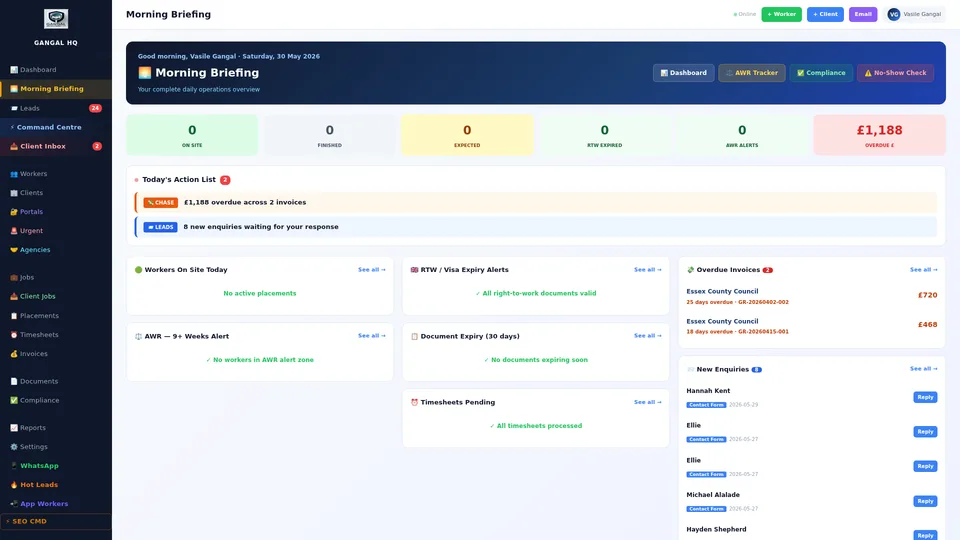Click the Placements sidebar icon

(14, 316)
